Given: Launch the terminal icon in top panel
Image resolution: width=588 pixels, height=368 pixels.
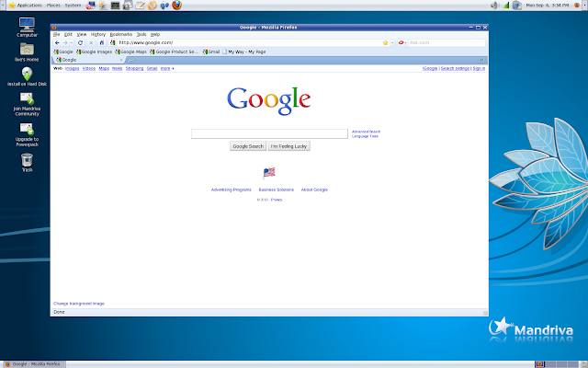Looking at the screenshot, I should point(115,6).
